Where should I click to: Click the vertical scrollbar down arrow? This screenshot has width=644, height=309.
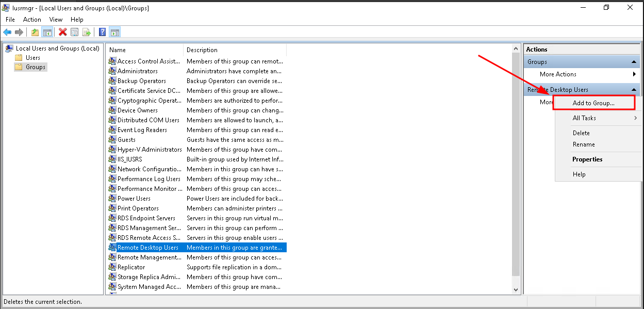pos(516,290)
